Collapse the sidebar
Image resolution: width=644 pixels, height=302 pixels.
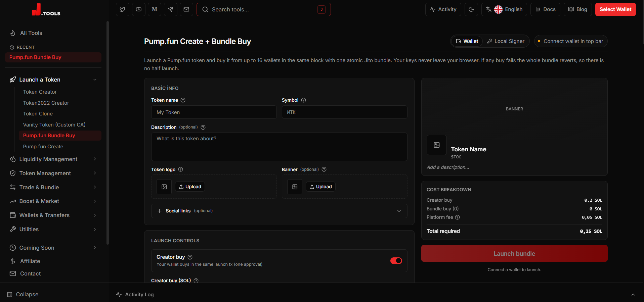(23, 294)
